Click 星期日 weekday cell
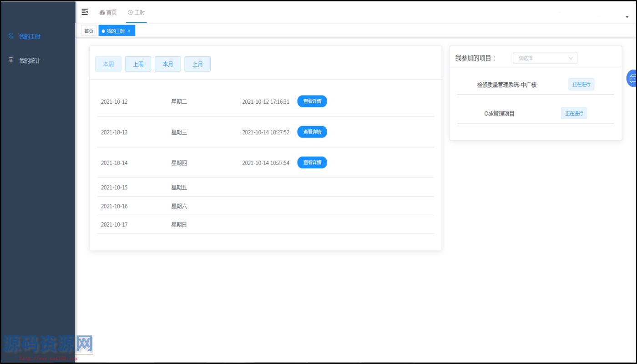This screenshot has width=637, height=364. click(179, 225)
